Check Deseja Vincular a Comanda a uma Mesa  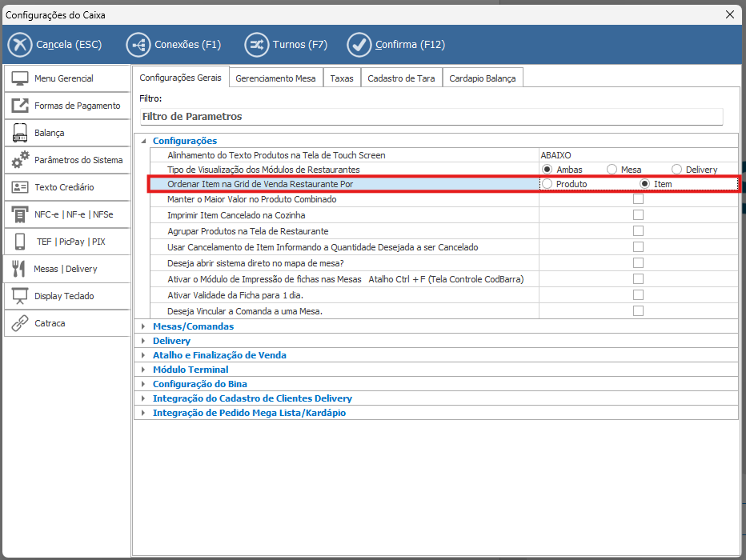(x=639, y=310)
